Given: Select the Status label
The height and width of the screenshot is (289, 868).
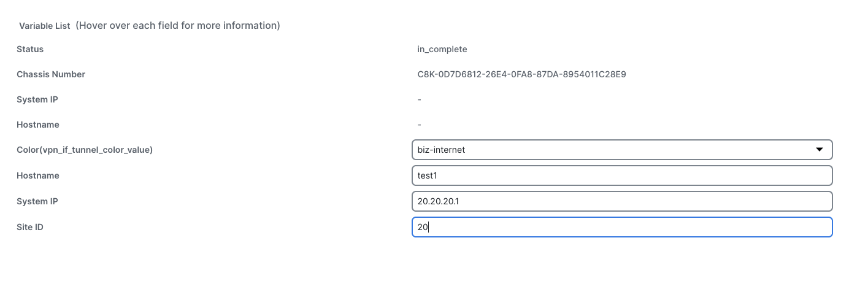Looking at the screenshot, I should pos(30,49).
